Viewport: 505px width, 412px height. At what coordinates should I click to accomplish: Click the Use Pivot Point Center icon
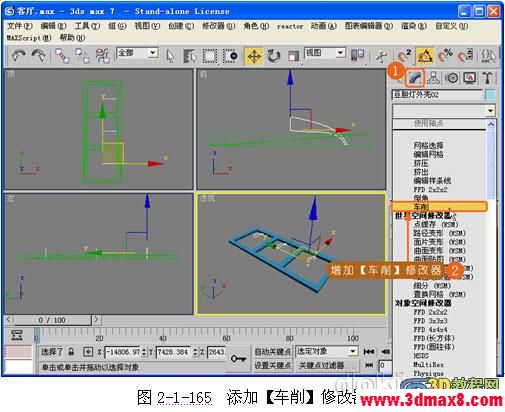pyautogui.click(x=358, y=55)
